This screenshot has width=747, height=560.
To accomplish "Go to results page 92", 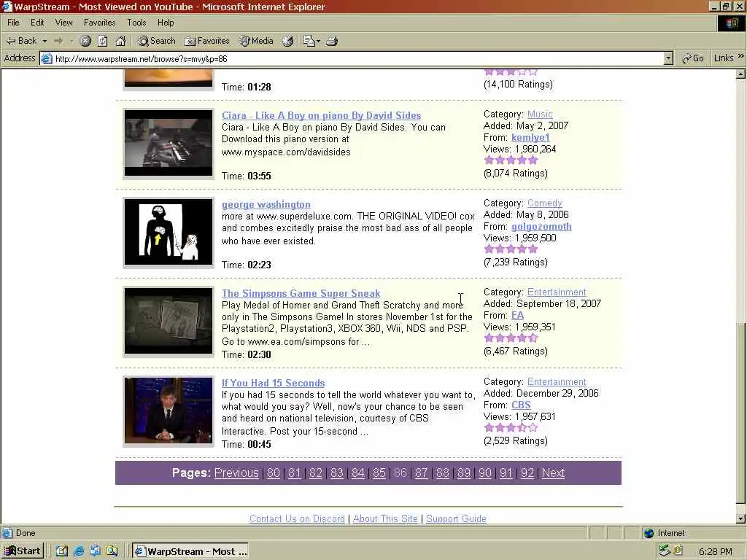I will coord(527,472).
